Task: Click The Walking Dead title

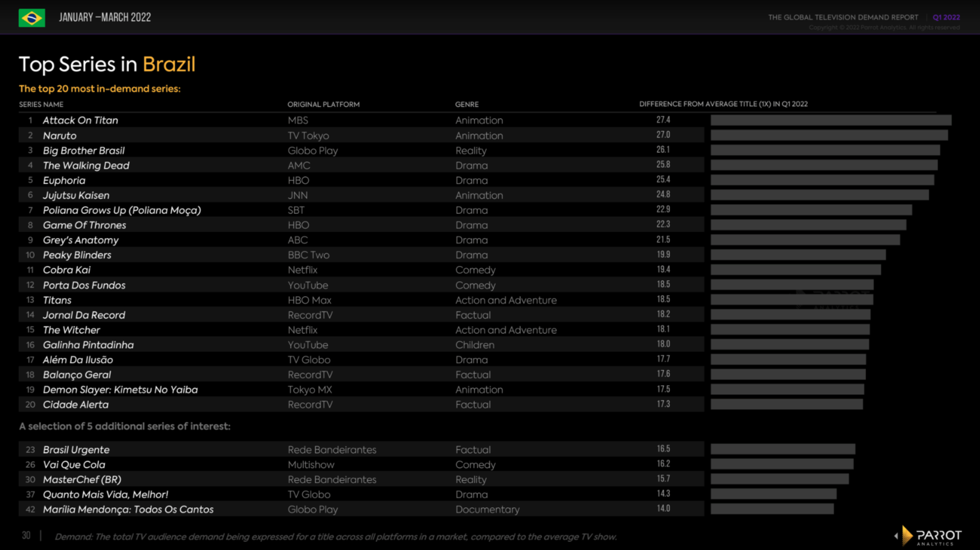Action: pyautogui.click(x=86, y=165)
